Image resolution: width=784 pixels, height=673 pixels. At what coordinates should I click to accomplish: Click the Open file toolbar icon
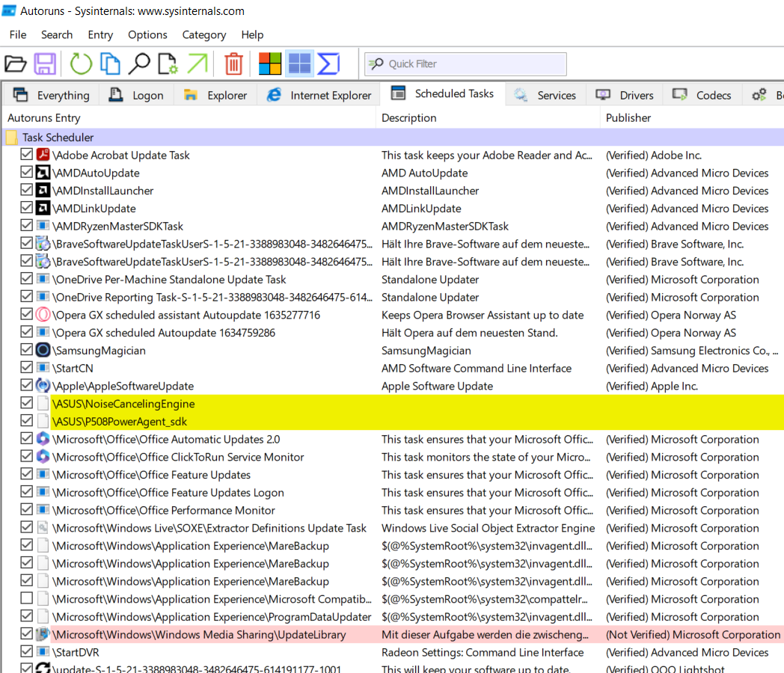tap(15, 64)
